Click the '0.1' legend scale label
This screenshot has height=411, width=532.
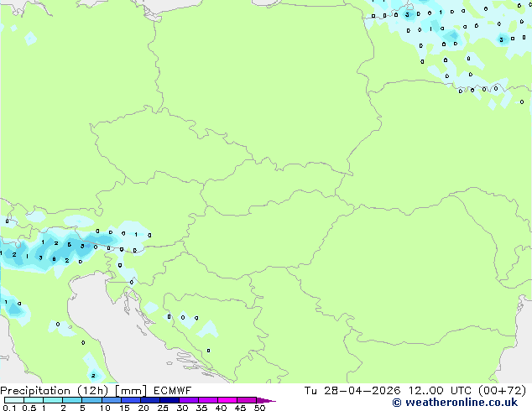pyautogui.click(x=9, y=408)
